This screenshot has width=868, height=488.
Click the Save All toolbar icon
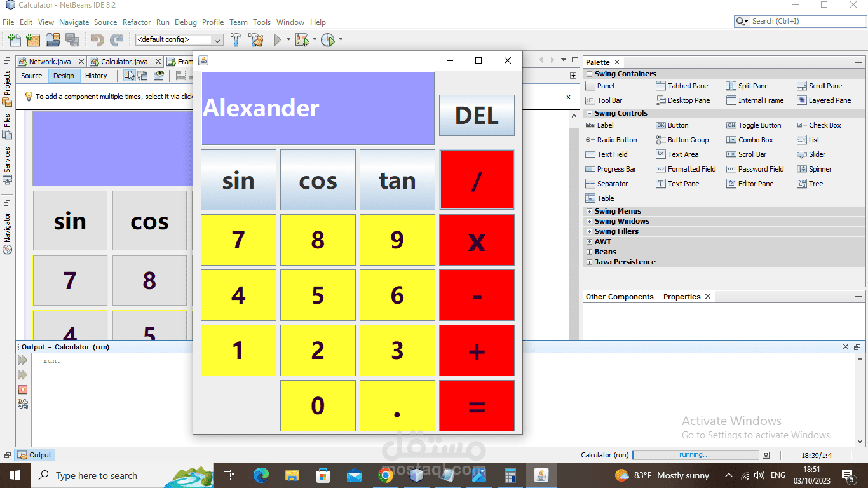pos(72,40)
